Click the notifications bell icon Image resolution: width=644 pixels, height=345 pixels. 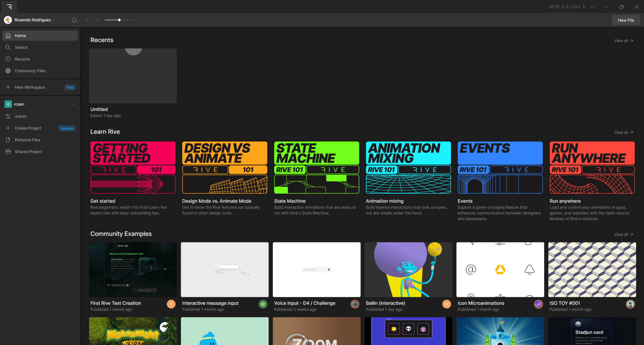pyautogui.click(x=74, y=20)
